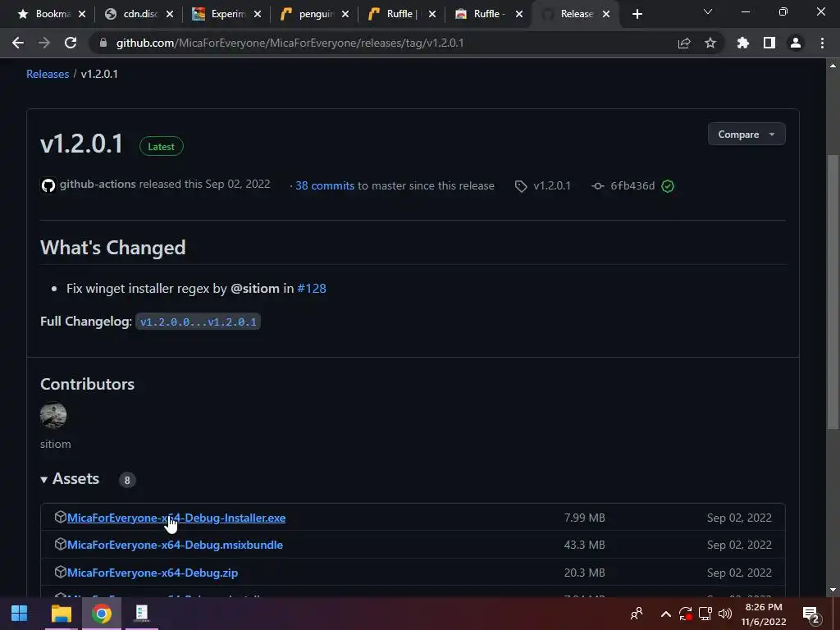
Task: Open commit 6fb436d
Action: coord(632,185)
